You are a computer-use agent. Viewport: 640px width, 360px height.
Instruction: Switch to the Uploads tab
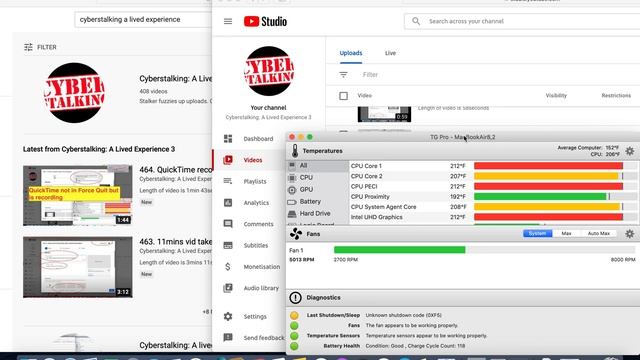coord(351,53)
